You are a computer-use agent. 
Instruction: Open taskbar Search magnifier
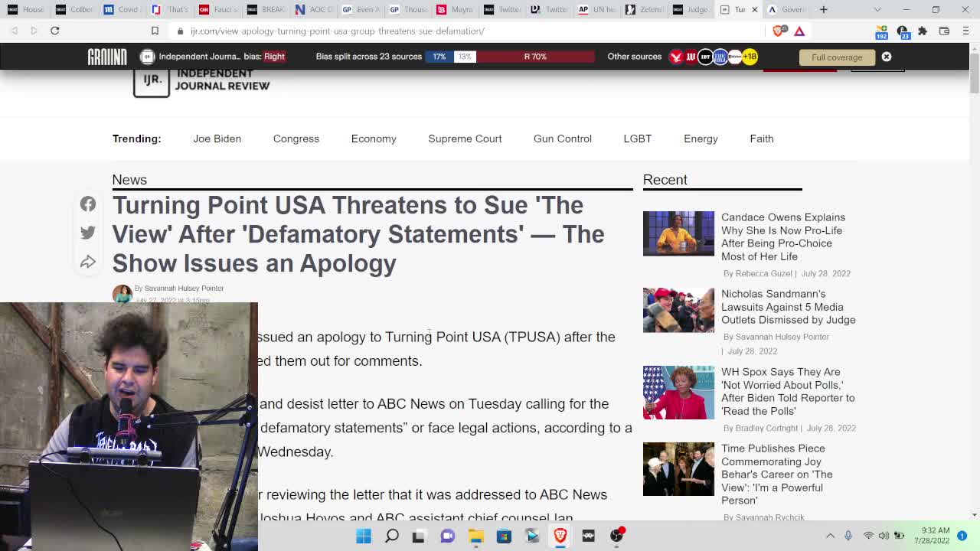coord(391,536)
